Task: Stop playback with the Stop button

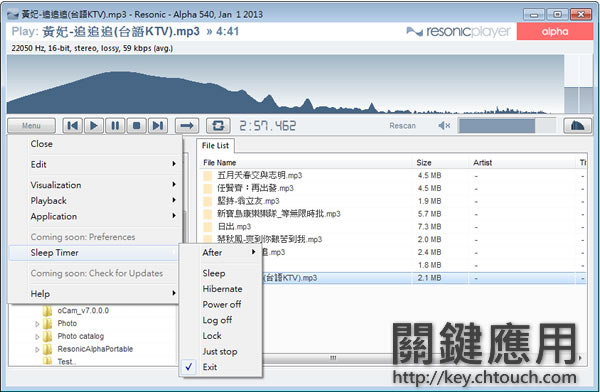Action: click(x=136, y=126)
